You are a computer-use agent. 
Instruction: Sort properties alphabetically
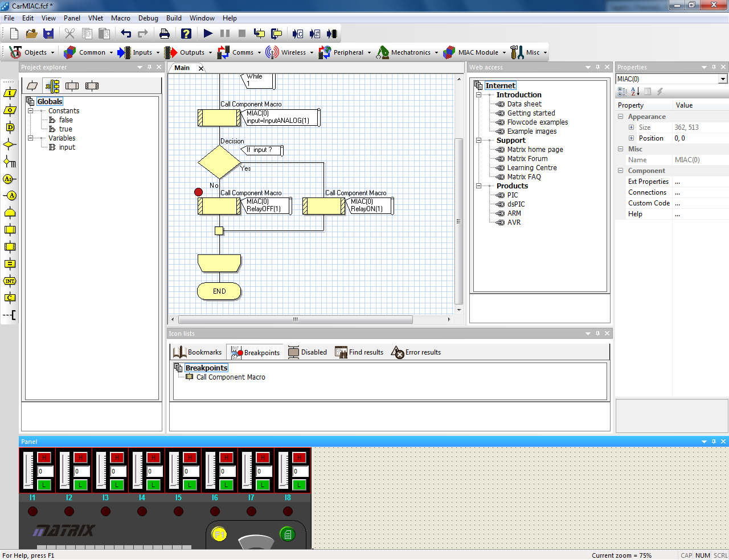[x=635, y=92]
